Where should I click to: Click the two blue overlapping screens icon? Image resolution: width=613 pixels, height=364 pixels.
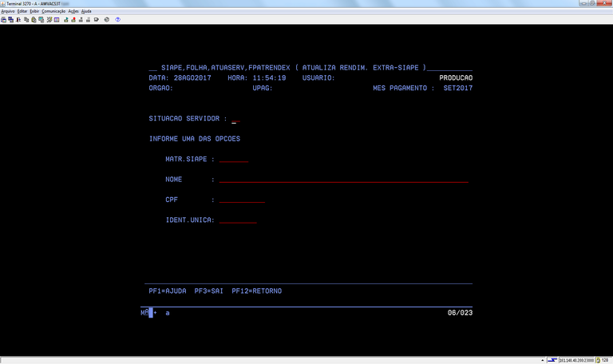click(x=11, y=19)
